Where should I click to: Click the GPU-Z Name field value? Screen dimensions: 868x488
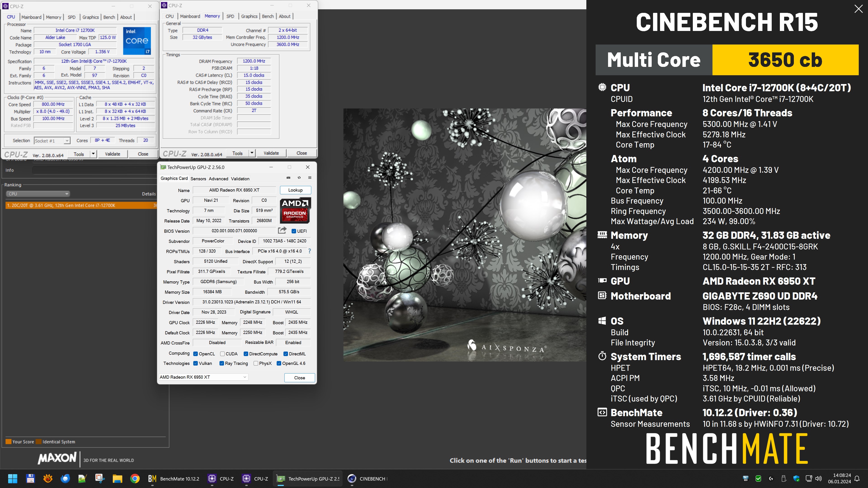coord(234,190)
